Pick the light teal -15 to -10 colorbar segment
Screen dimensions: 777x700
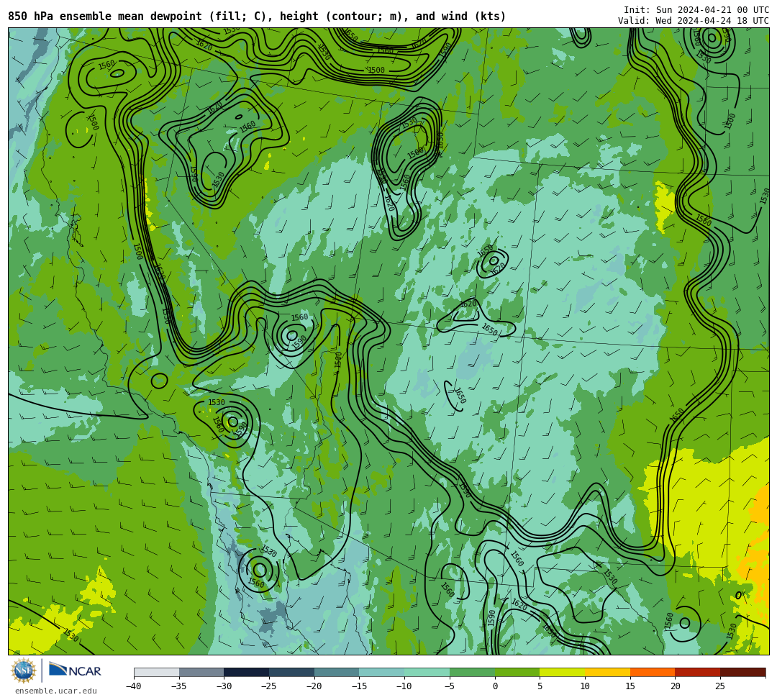pos(382,672)
